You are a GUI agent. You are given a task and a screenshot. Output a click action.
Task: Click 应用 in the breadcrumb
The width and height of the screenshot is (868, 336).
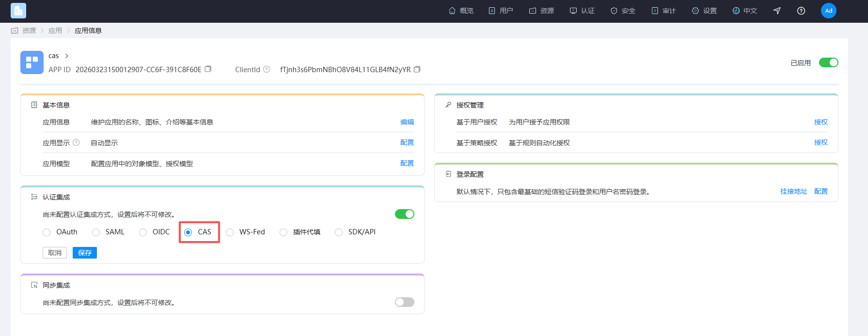(x=55, y=31)
